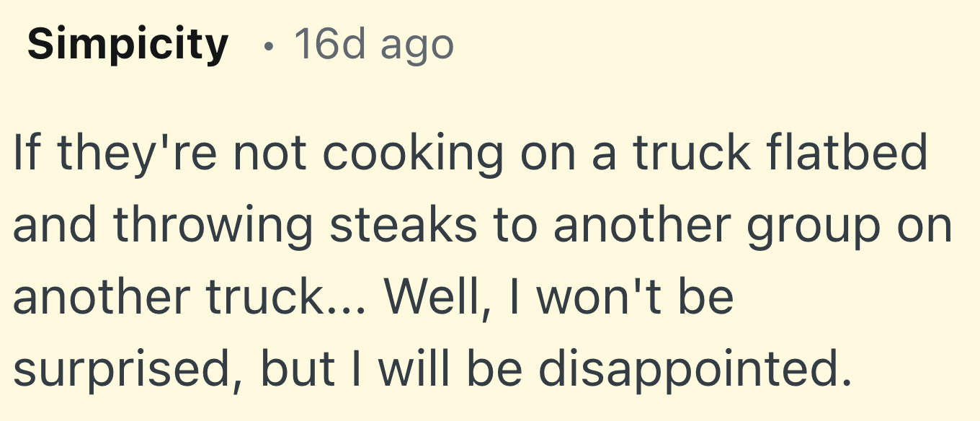Screen dimensions: 980x421
Task: Click the dot separator after the username
Action: (269, 47)
